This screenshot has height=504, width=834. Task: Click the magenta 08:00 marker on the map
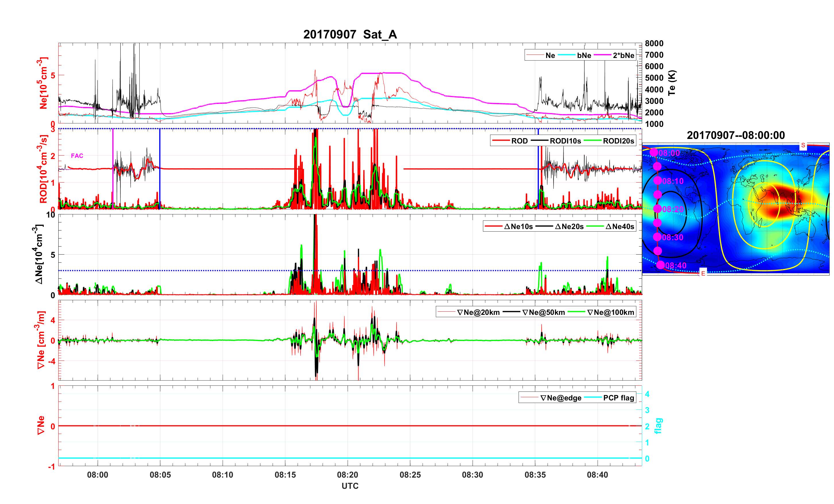click(654, 153)
